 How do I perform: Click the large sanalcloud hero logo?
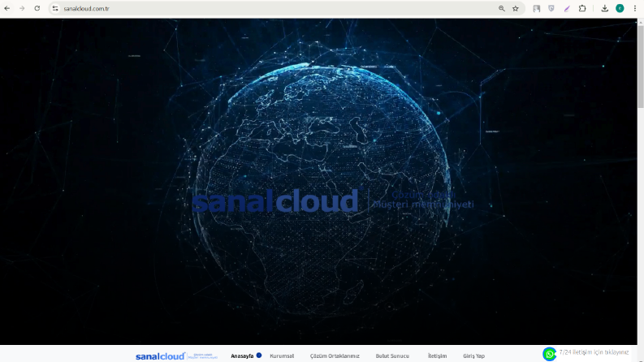pos(333,200)
